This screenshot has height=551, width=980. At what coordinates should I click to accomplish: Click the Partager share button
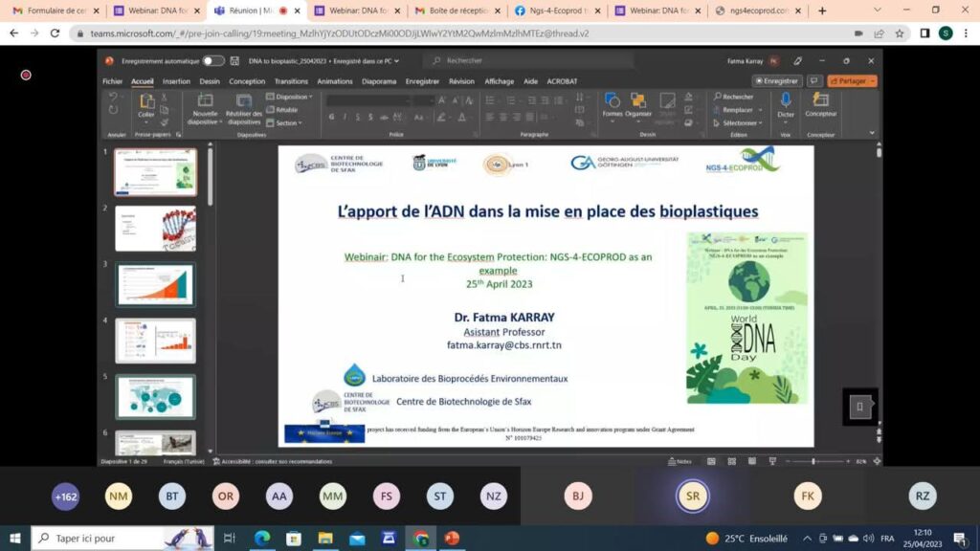[852, 81]
